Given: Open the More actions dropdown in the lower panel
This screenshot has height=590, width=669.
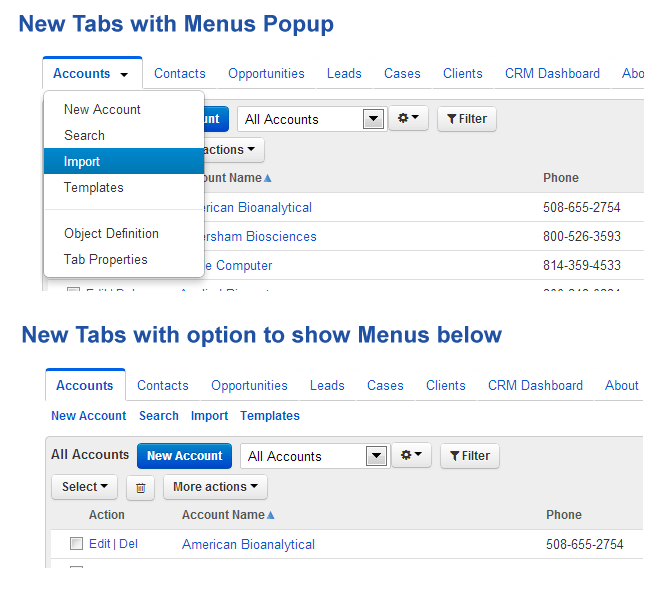Looking at the screenshot, I should (215, 487).
